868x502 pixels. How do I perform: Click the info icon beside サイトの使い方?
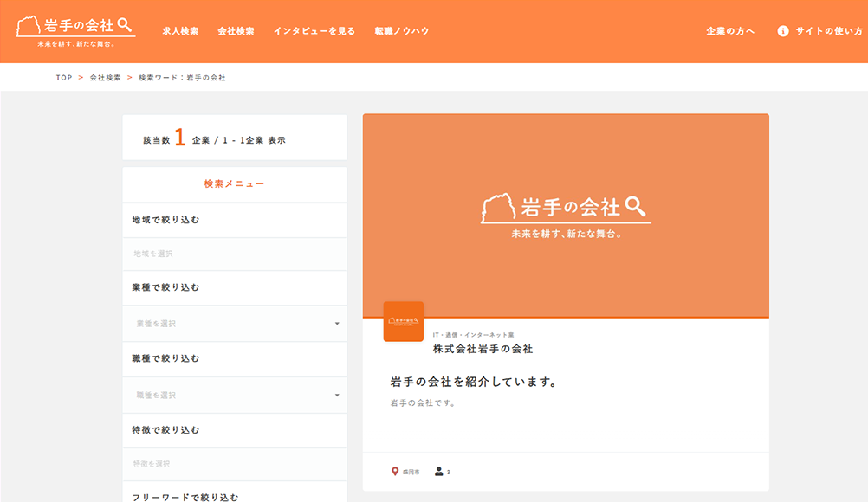pos(783,31)
